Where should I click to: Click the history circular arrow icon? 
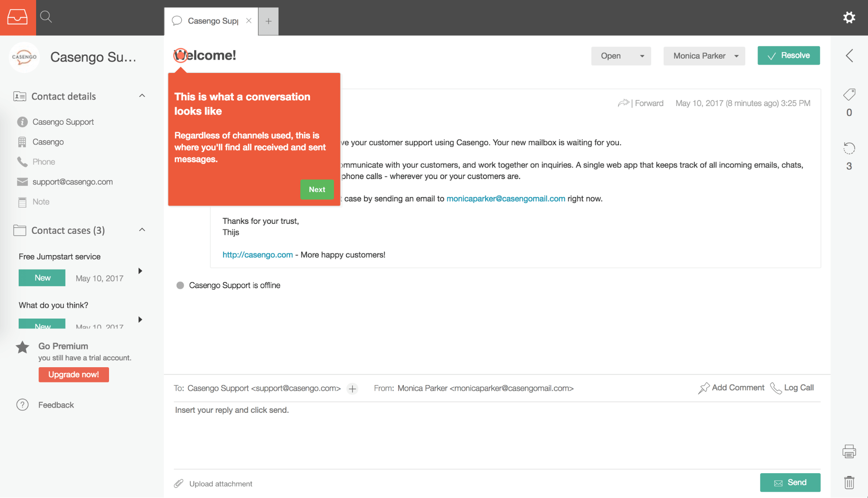pos(849,148)
